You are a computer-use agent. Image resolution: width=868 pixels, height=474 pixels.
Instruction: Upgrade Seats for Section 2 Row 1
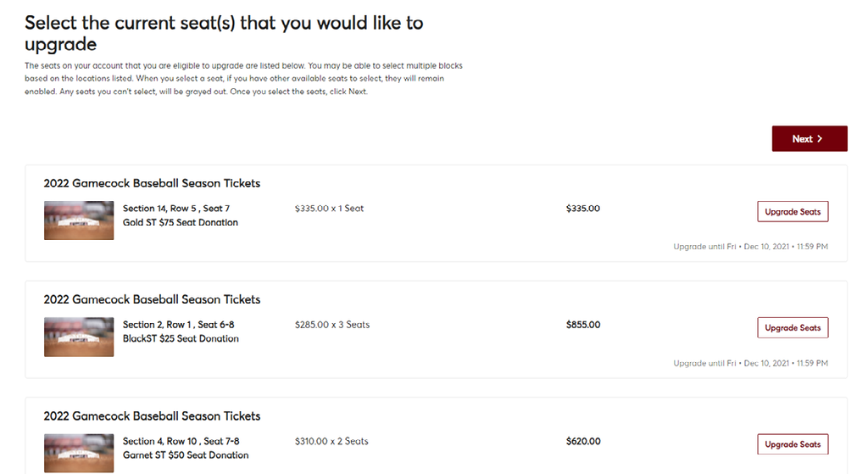(792, 328)
